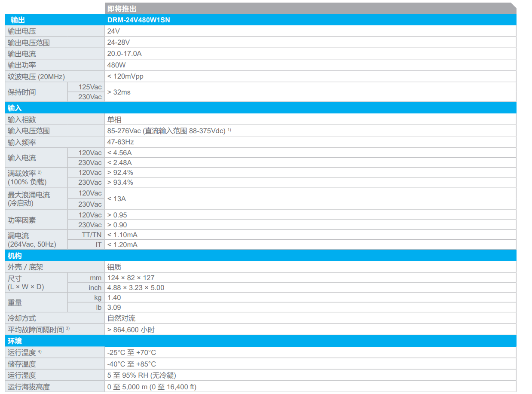Viewport: 532px width, 394px height.
Task: Click the 480W output power value
Action: click(x=116, y=65)
